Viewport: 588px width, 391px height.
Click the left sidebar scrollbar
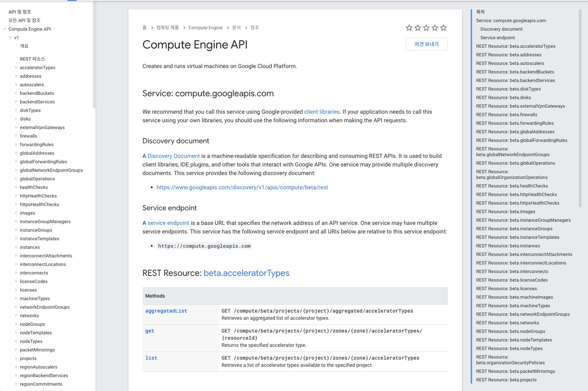pos(94,54)
